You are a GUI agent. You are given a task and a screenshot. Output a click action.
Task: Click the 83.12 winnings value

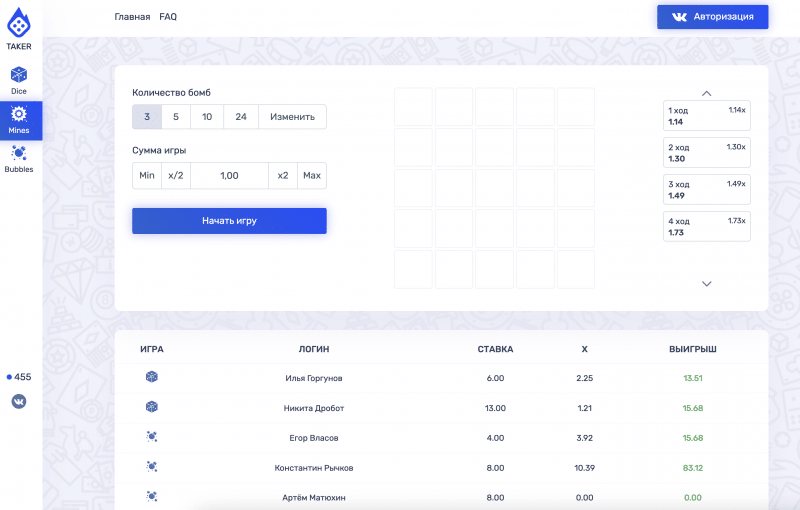(693, 468)
